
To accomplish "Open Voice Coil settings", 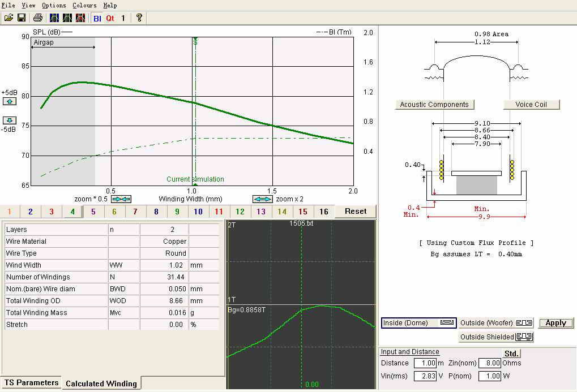I will point(531,105).
